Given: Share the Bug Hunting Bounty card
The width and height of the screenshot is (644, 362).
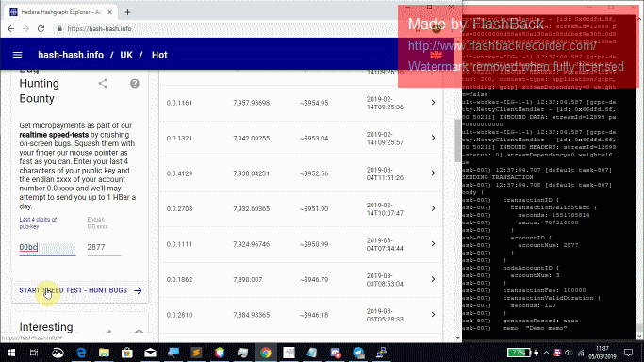Looking at the screenshot, I should (x=103, y=84).
